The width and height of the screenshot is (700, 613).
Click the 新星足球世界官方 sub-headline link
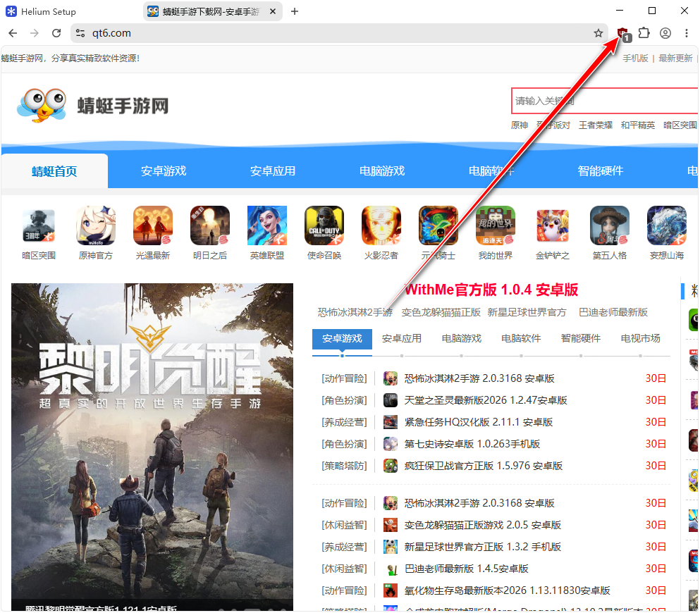click(527, 312)
